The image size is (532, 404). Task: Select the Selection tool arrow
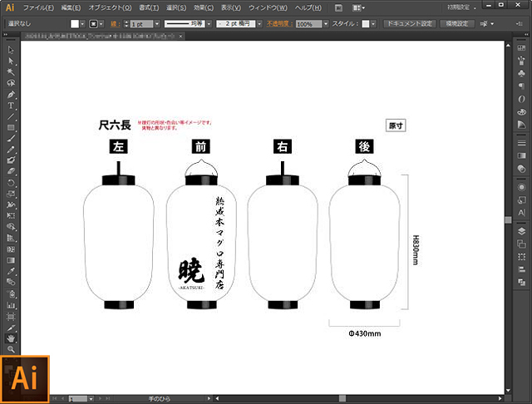point(11,50)
